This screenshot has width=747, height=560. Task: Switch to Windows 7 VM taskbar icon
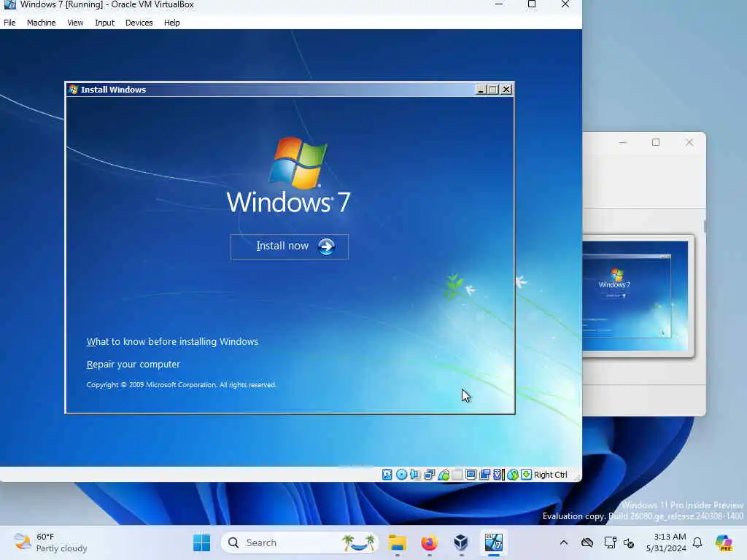(x=494, y=542)
